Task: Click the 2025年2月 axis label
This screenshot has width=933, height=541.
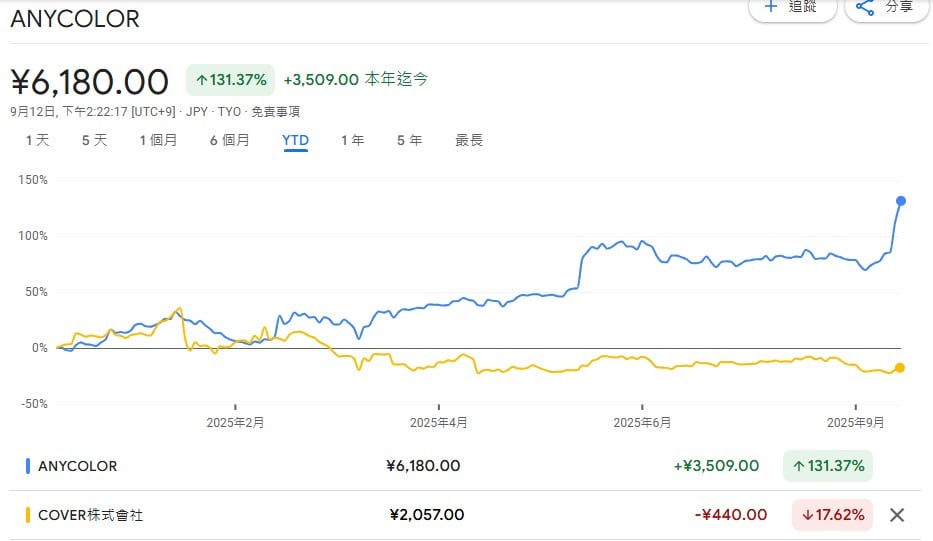Action: (235, 423)
